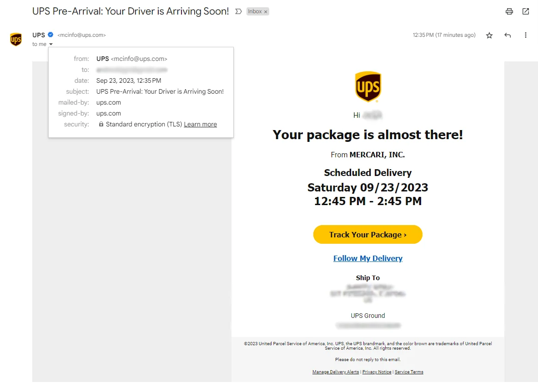Open more options for this message

click(525, 35)
